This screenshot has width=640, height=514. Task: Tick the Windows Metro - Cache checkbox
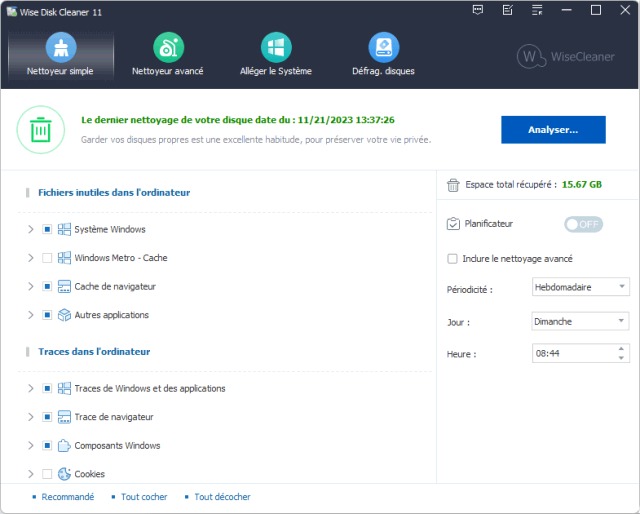click(47, 258)
